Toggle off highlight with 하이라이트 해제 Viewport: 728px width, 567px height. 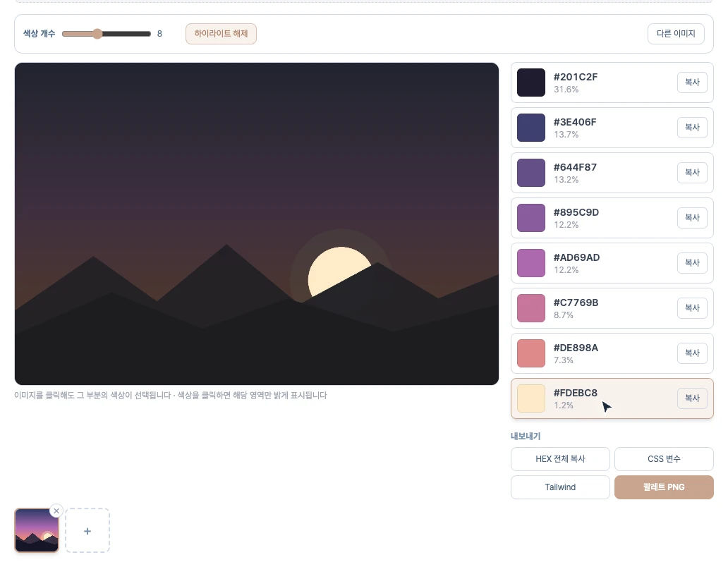(x=221, y=34)
